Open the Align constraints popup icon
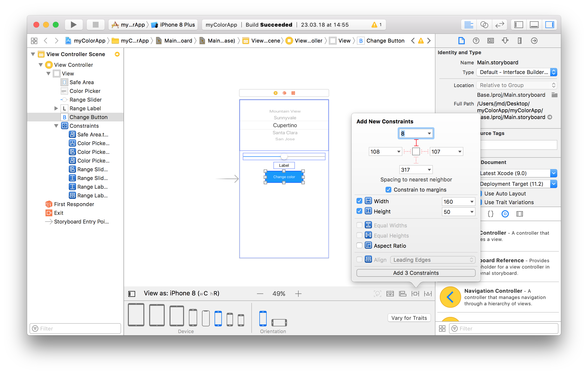Image resolution: width=588 pixels, height=374 pixels. [x=402, y=293]
